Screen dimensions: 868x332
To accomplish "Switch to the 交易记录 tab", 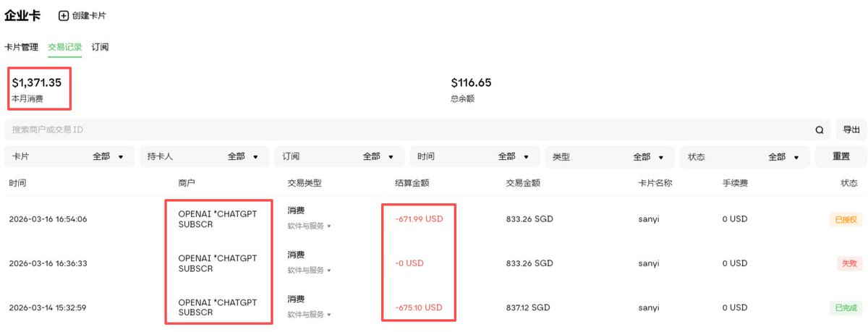I will pos(65,47).
